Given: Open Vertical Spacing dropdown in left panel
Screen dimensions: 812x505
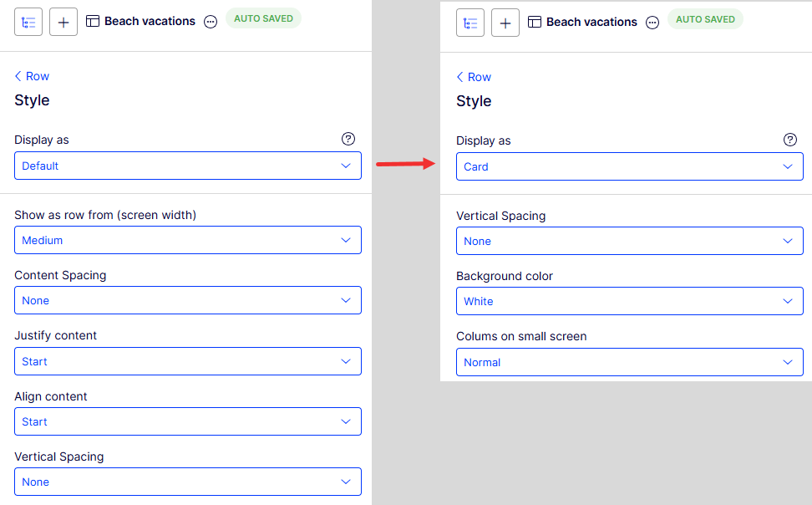Looking at the screenshot, I should (187, 482).
